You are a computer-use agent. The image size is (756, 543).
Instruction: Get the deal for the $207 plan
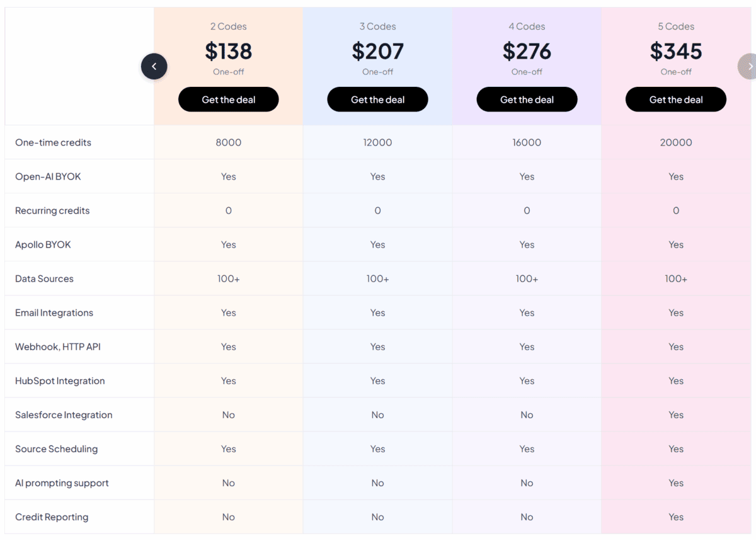377,100
